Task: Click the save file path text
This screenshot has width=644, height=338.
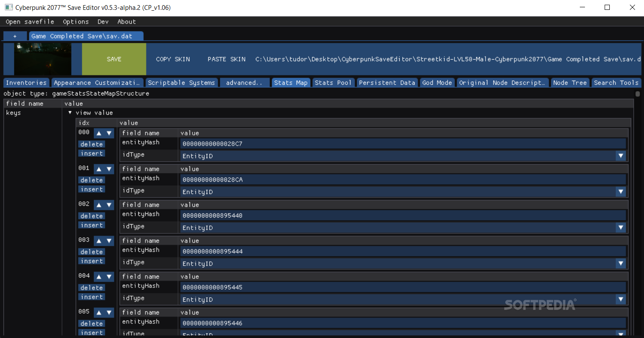Action: pos(448,59)
